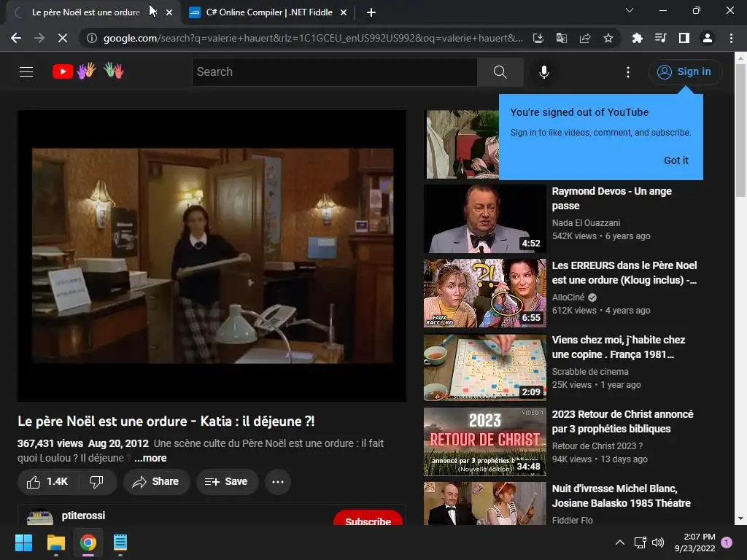Expand description with ...more
This screenshot has height=560, width=747.
[x=150, y=458]
